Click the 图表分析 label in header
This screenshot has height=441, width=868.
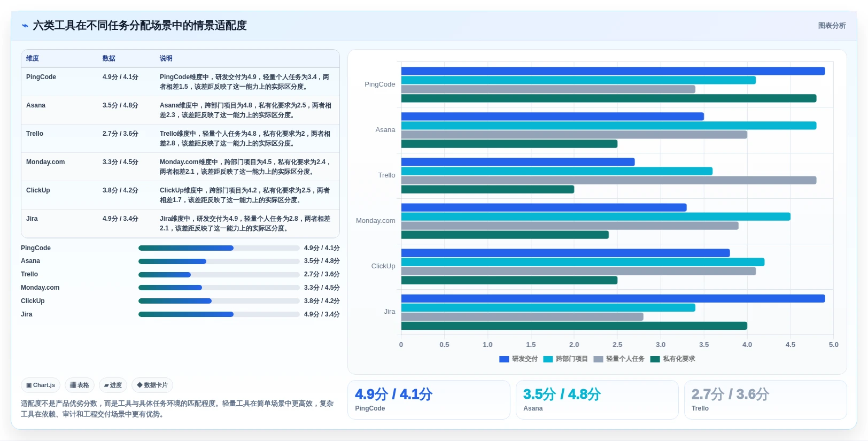click(832, 26)
